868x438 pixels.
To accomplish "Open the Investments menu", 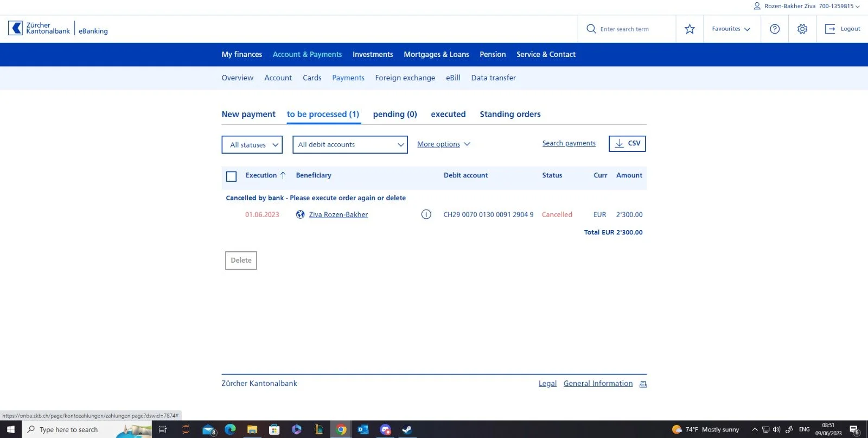I will [x=373, y=54].
